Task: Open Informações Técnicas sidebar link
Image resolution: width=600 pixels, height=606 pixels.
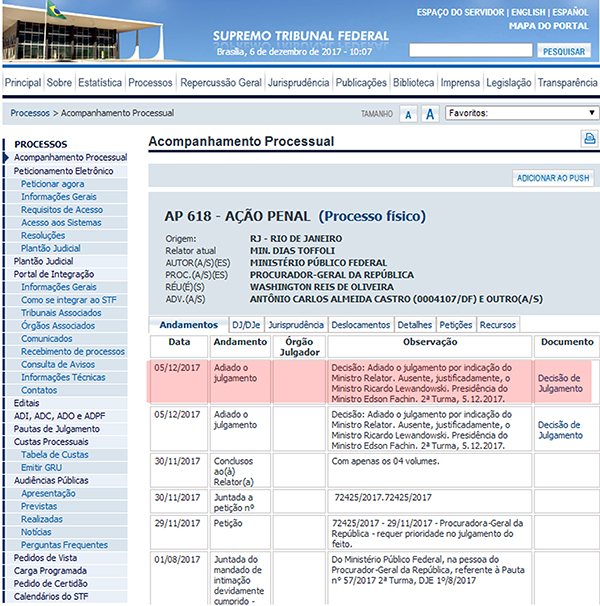Action: click(63, 377)
